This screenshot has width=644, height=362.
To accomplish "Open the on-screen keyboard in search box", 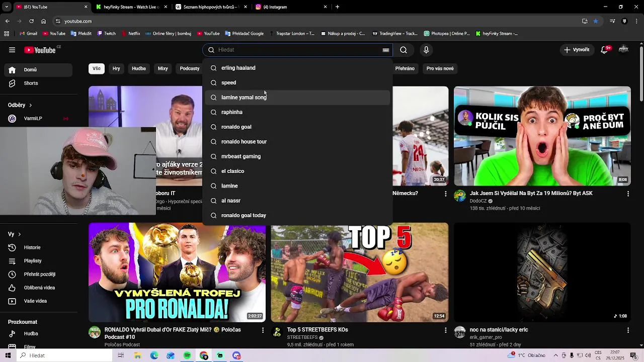I will click(386, 50).
